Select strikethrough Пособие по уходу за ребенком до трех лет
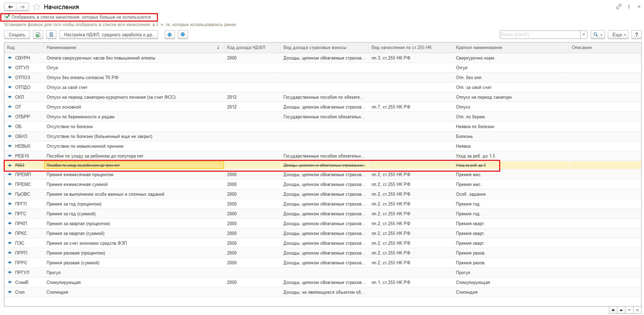This screenshot has width=644, height=315. click(x=323, y=165)
